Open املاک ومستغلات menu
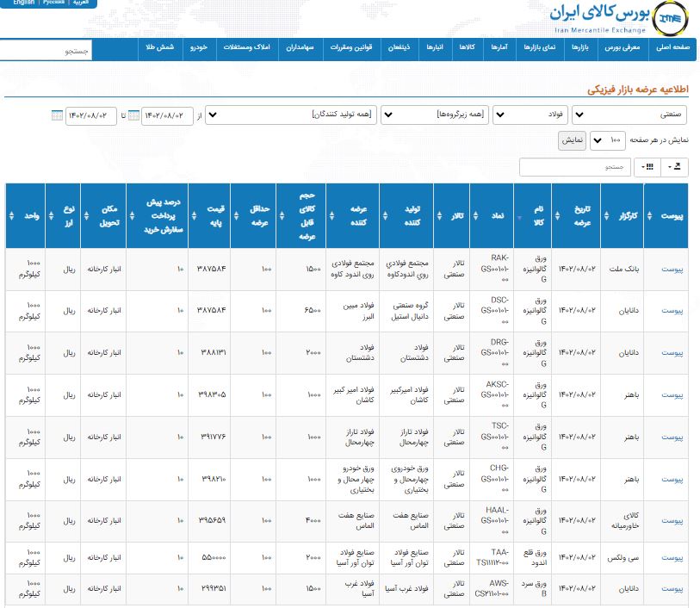Screen dimensions: 700x608 pos(247,47)
